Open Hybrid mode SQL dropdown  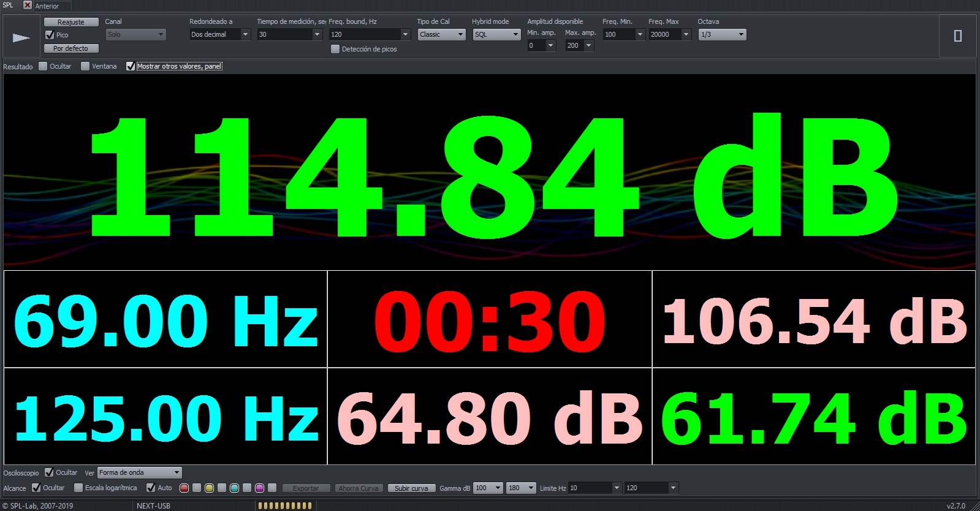[496, 34]
